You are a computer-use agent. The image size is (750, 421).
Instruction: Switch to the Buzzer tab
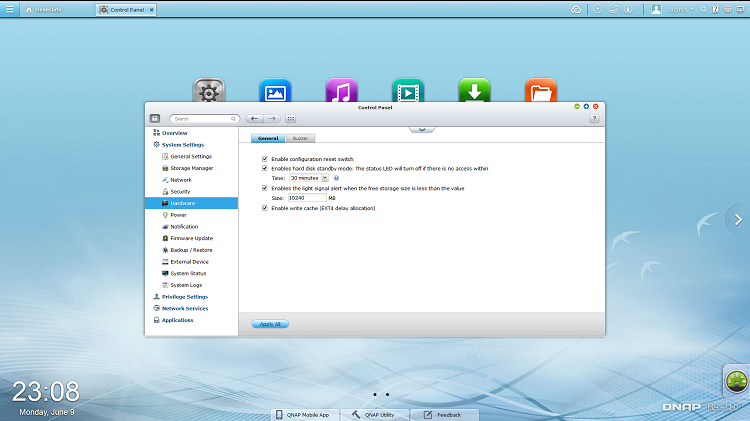pos(300,138)
